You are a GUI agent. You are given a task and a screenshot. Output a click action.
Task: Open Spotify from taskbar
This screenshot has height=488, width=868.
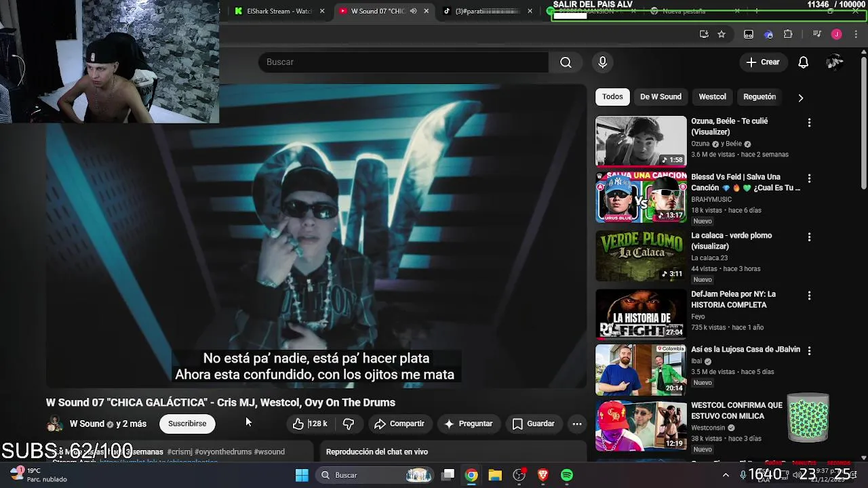566,475
